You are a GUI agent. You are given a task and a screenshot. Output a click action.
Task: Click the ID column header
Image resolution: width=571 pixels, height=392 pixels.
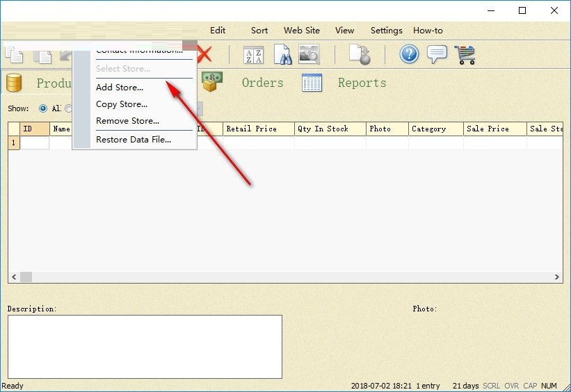35,129
